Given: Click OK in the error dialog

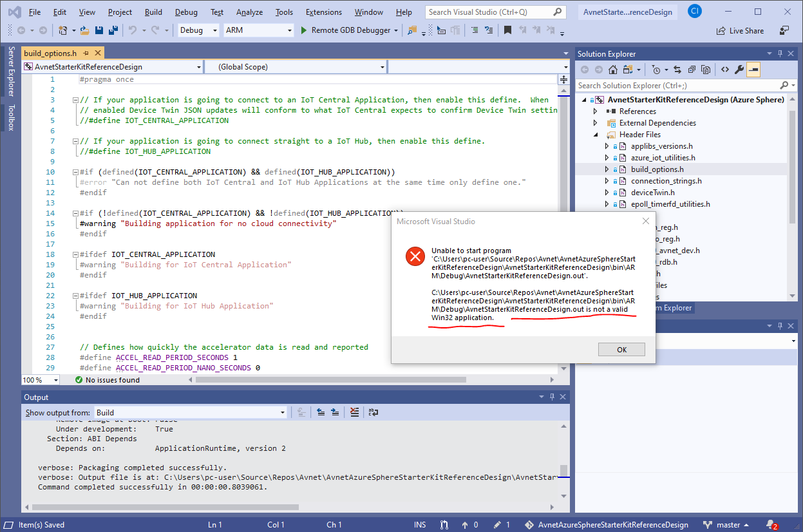Looking at the screenshot, I should point(621,350).
